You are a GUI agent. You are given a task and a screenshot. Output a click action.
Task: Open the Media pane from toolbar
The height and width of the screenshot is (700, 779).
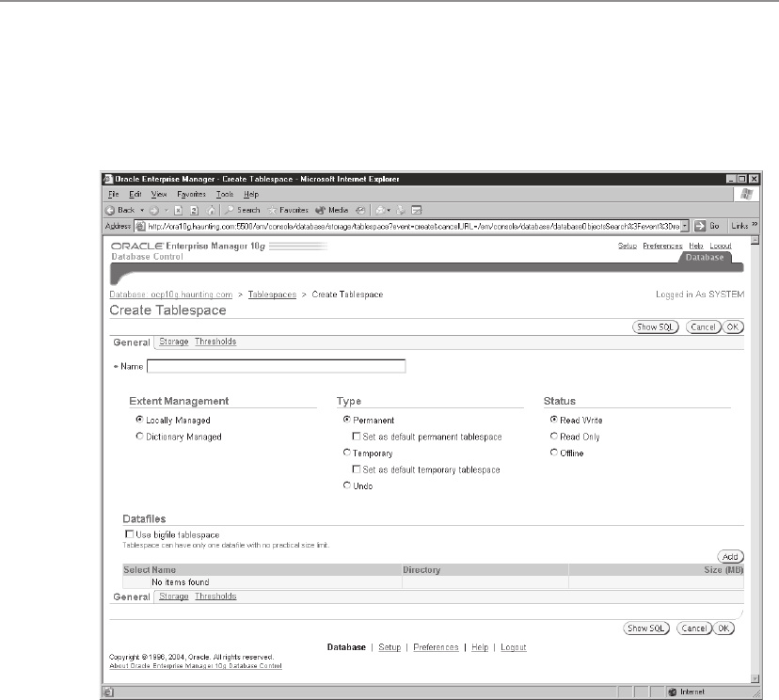[x=332, y=210]
